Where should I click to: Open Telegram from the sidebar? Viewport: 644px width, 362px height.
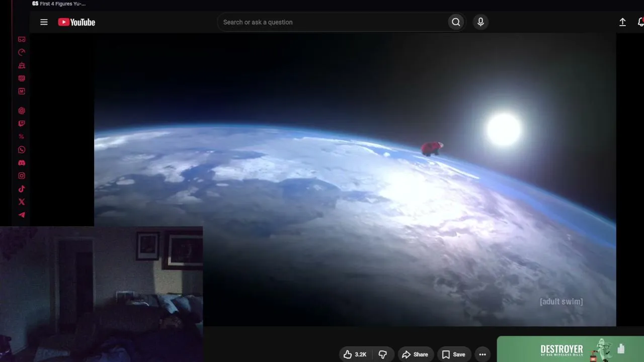click(22, 215)
